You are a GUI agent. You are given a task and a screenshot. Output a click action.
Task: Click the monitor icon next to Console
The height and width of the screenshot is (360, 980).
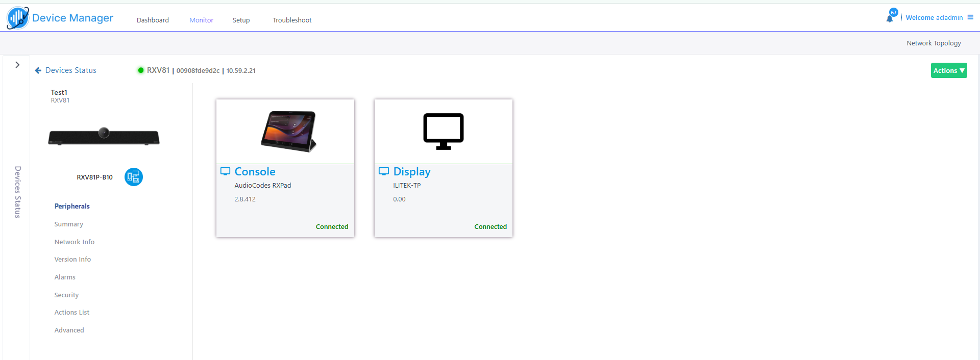click(x=225, y=171)
